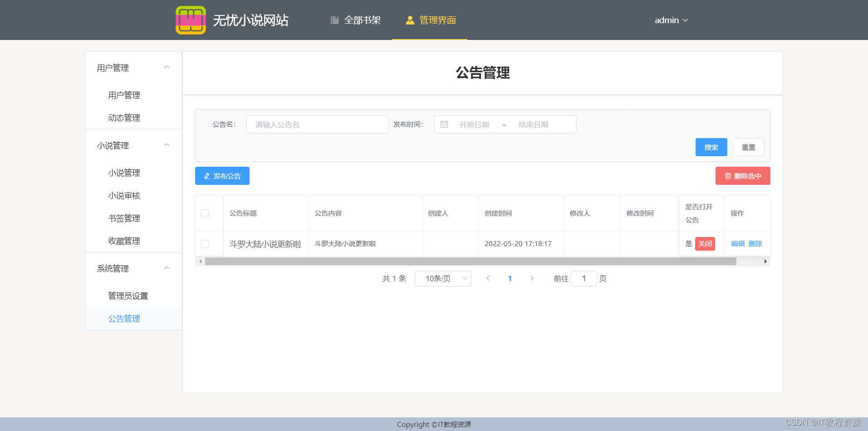Click the 开始日期 date field

tap(474, 124)
